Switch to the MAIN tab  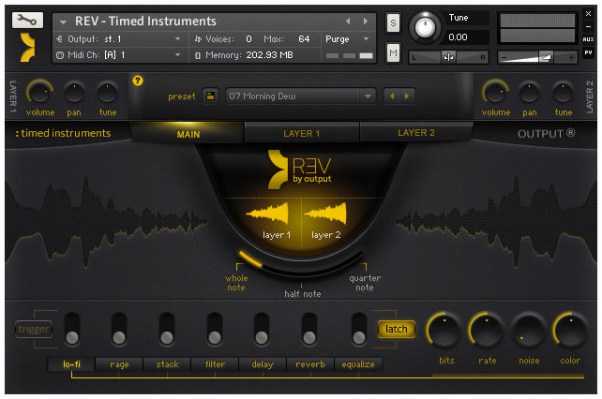click(x=188, y=134)
